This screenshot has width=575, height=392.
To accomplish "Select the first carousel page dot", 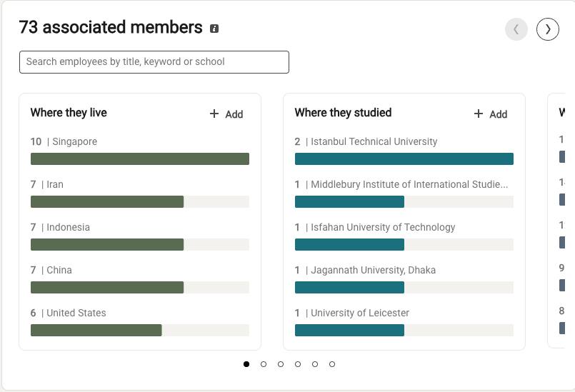I will coord(246,364).
